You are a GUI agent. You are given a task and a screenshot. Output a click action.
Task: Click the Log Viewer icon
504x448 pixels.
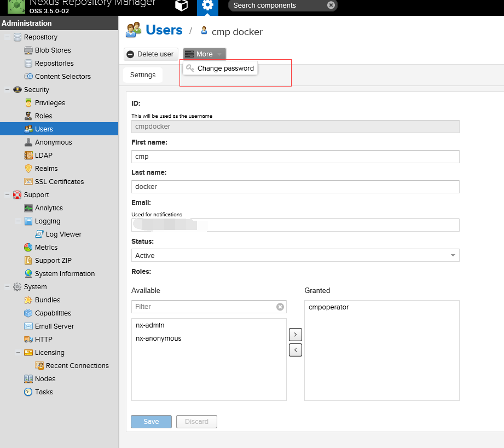(39, 234)
